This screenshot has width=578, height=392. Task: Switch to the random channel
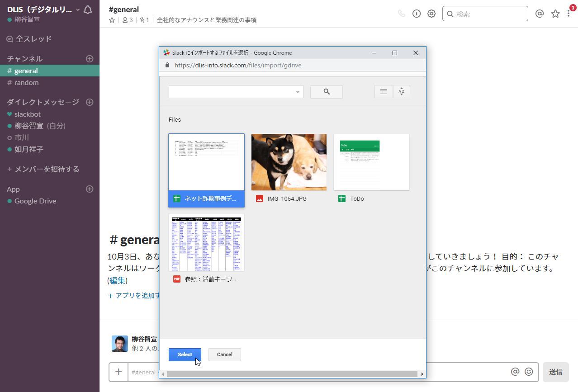pos(26,82)
